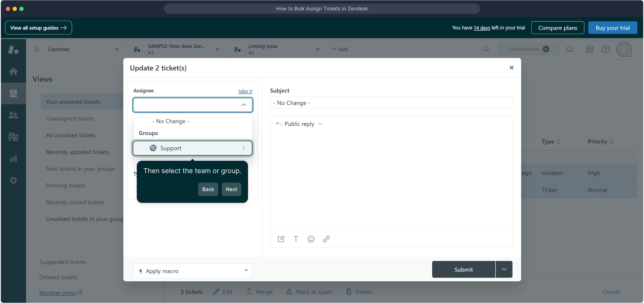Open Your unsolved tickets view
This screenshot has width=644, height=303.
82,102
